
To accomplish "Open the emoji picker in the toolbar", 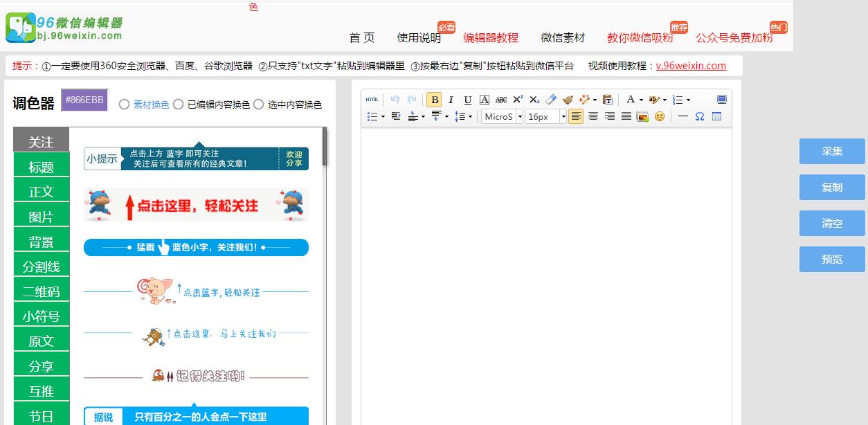I will click(x=660, y=116).
